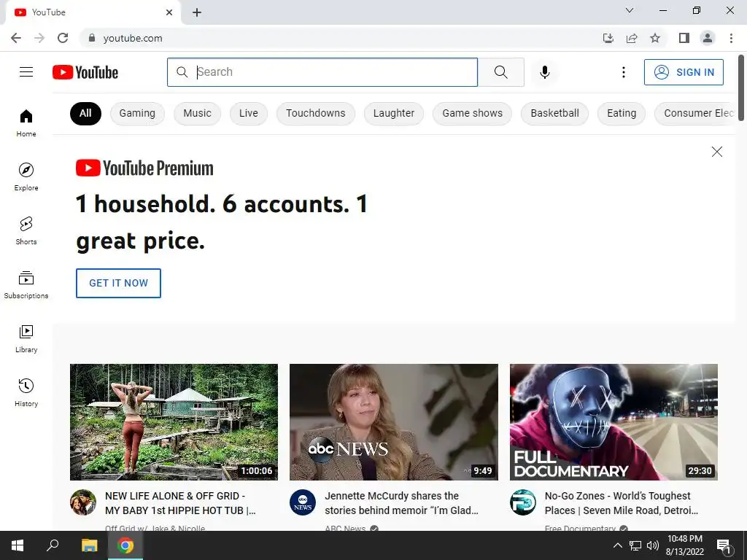747x560 pixels.
Task: Open Windows taskbar search
Action: (53, 545)
